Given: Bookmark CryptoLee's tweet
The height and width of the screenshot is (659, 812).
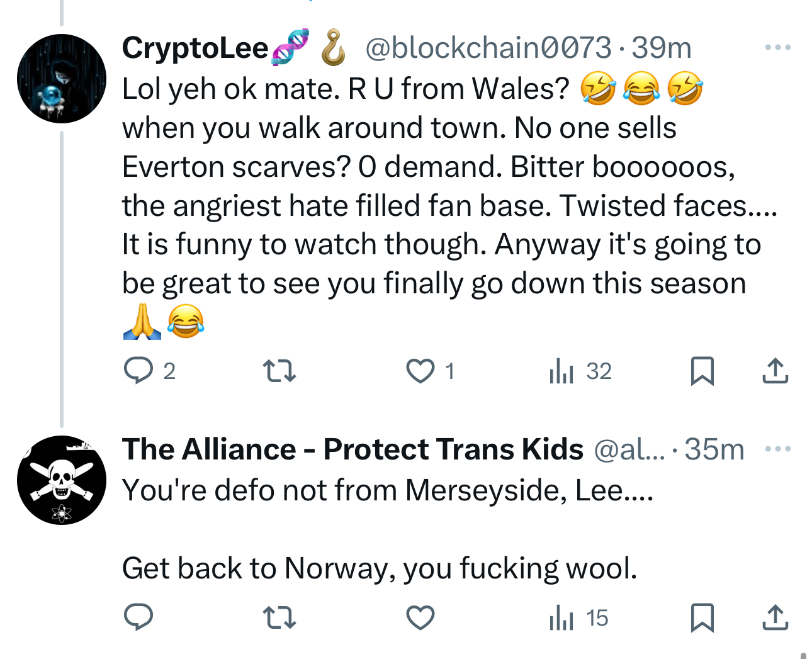Looking at the screenshot, I should pos(702,371).
